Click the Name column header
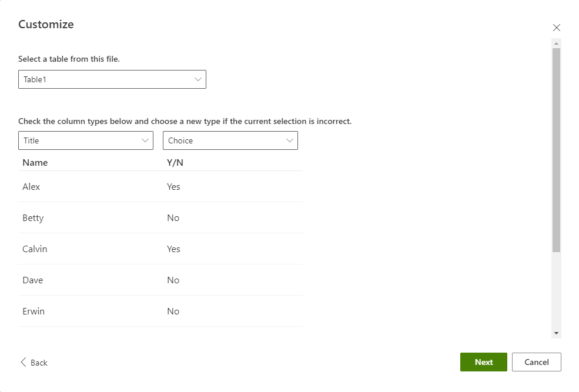This screenshot has width=579, height=392. click(35, 163)
